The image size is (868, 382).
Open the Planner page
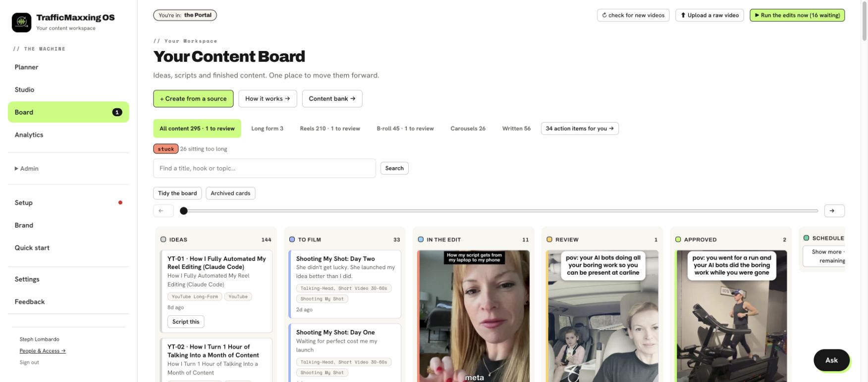click(x=68, y=67)
